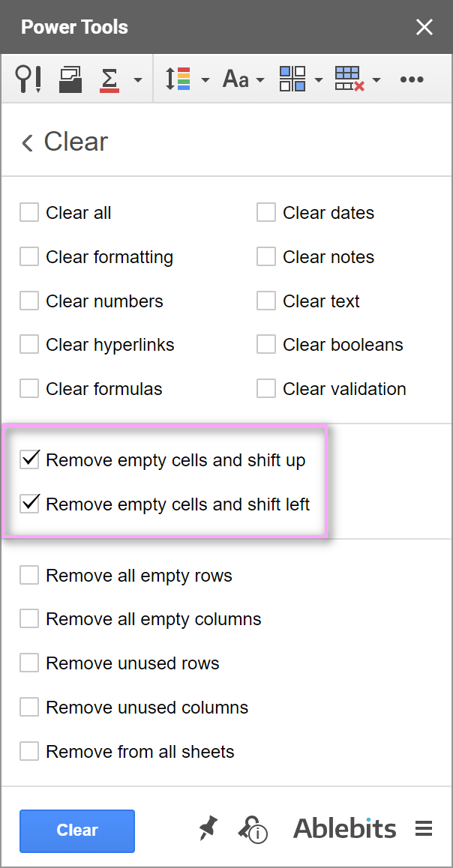Click the recent tools window icon
453x868 pixels.
pos(70,79)
